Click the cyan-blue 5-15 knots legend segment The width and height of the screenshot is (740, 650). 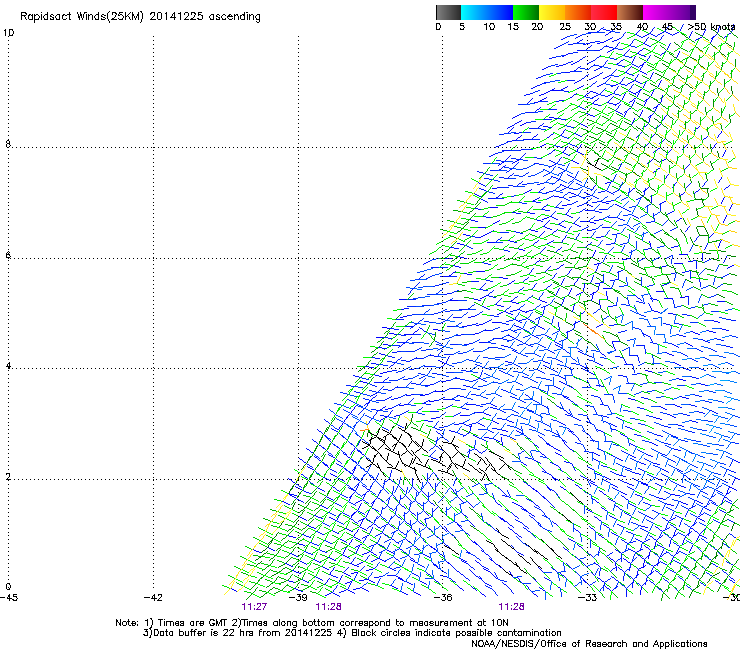pos(487,12)
